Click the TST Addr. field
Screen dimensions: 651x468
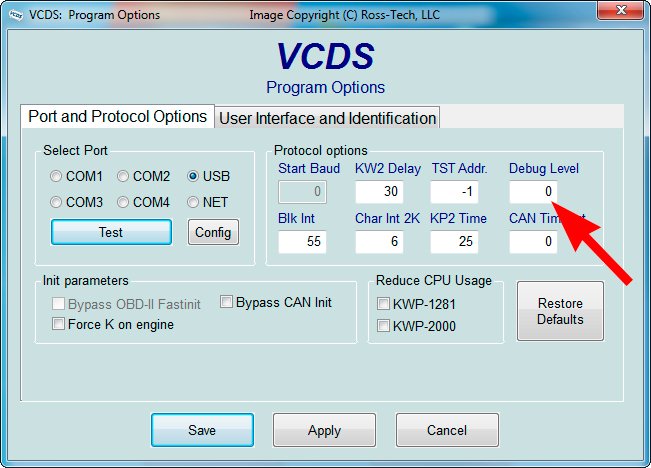[x=454, y=192]
